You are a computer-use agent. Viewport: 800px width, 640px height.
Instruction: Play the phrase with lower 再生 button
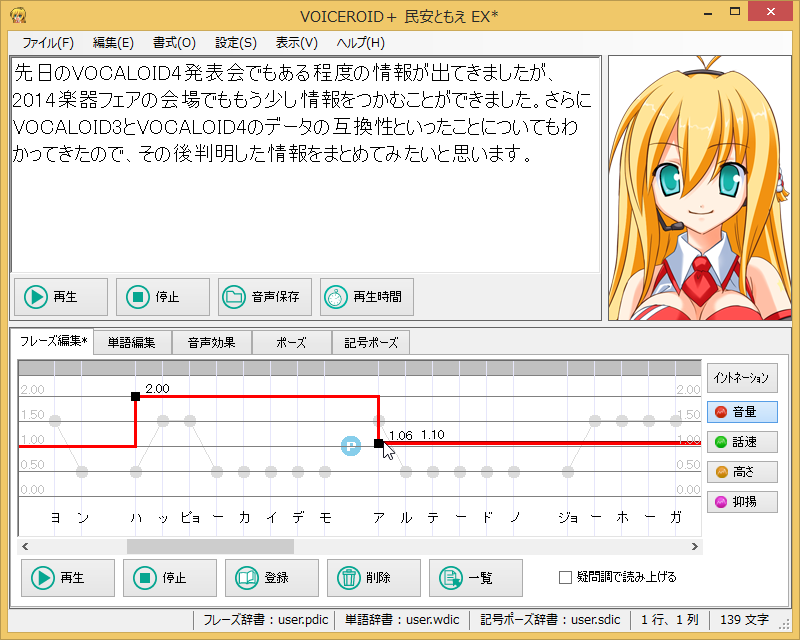tap(68, 578)
